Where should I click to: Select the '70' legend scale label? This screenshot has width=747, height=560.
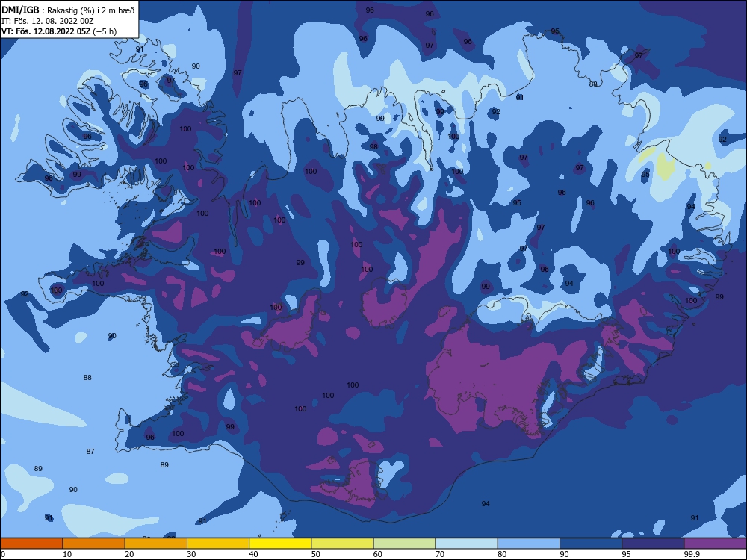click(440, 554)
